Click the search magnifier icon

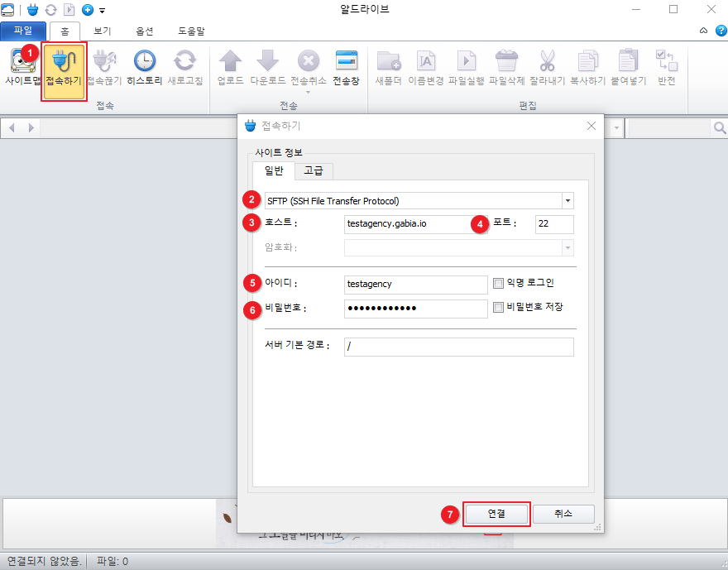coord(720,127)
